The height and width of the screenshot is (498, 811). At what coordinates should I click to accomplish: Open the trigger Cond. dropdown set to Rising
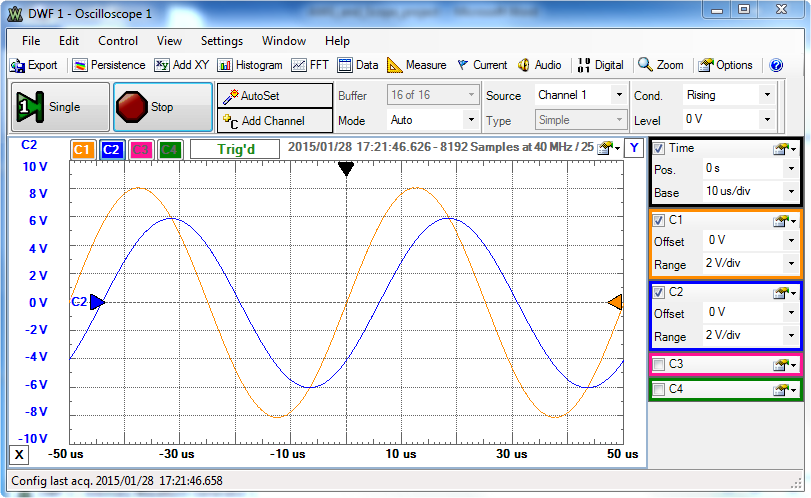(728, 95)
